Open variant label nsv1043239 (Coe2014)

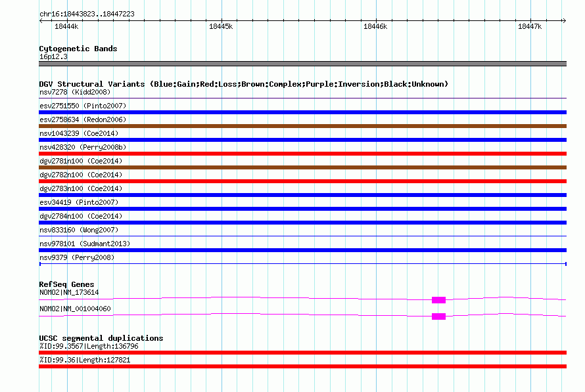point(79,133)
